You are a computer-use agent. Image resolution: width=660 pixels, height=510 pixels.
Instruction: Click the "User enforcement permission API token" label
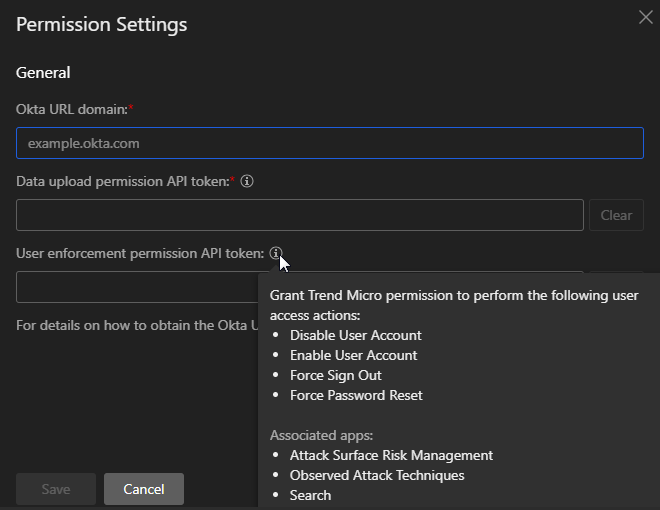click(139, 254)
